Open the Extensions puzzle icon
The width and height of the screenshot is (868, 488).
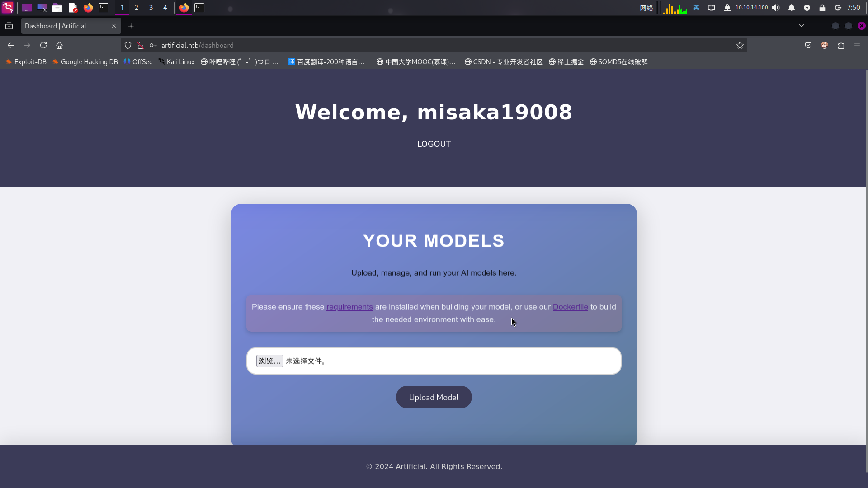(x=841, y=45)
